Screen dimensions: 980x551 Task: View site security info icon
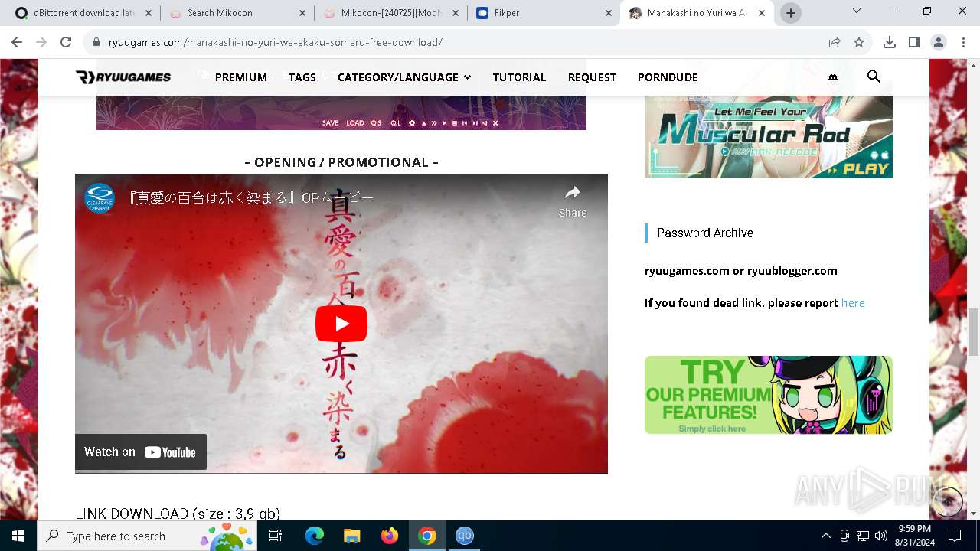point(96,42)
